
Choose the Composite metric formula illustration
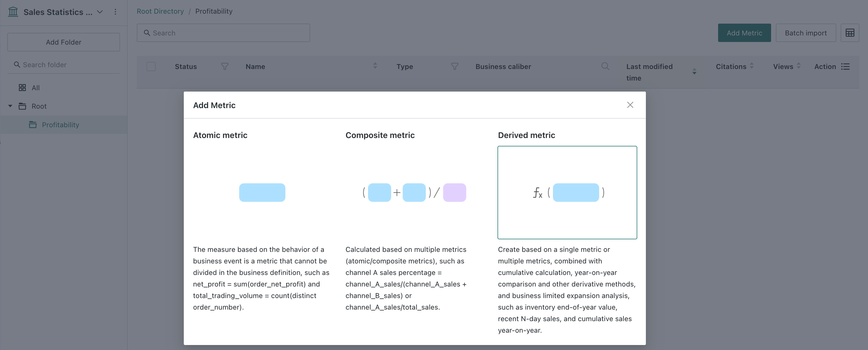(415, 192)
